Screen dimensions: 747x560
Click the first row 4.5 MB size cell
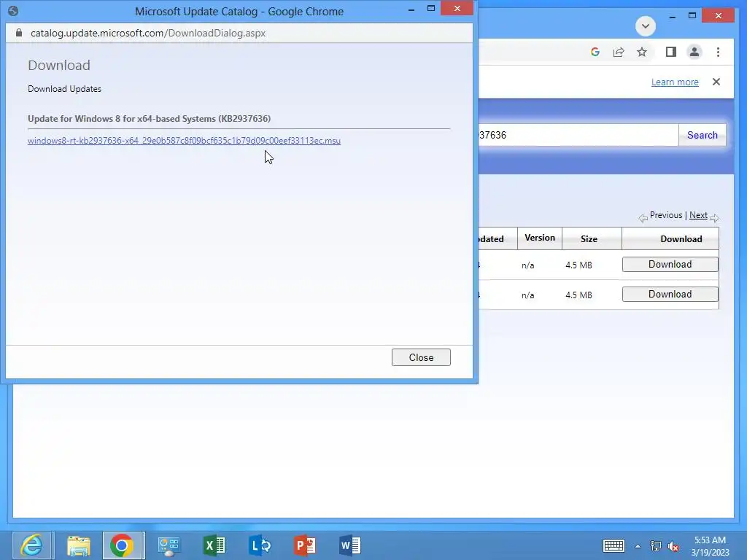(x=578, y=265)
